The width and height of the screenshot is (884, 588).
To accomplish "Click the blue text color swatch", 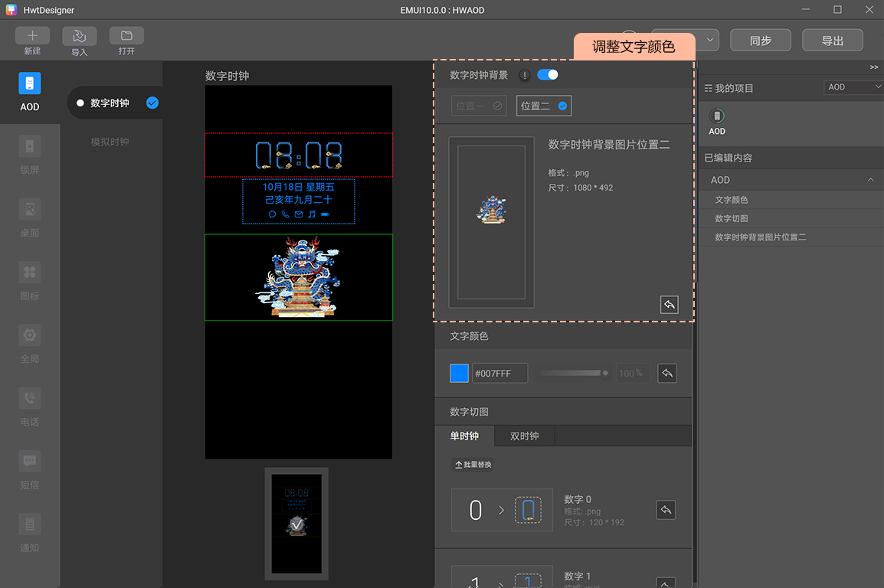I will pos(459,373).
